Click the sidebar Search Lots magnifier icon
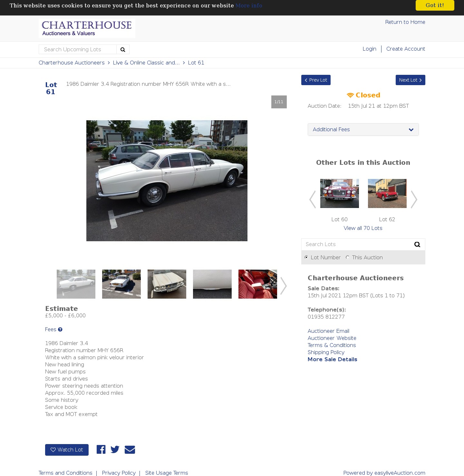Screen dimensions: 464x476 [417, 244]
